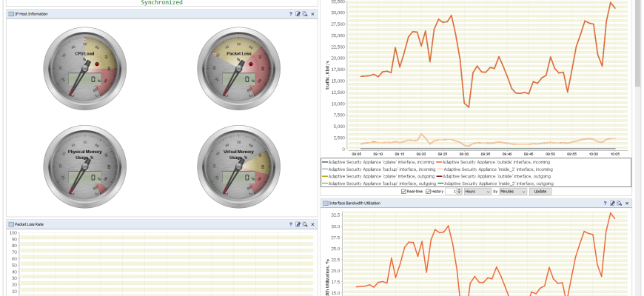Open the Hours period dropdown
This screenshot has width=644, height=296.
click(477, 192)
